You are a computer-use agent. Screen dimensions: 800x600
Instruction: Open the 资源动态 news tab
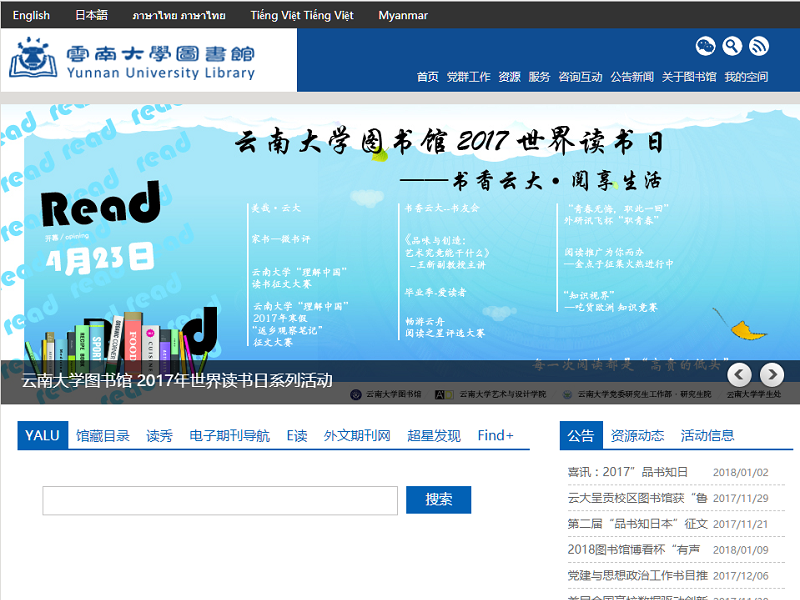pos(637,436)
